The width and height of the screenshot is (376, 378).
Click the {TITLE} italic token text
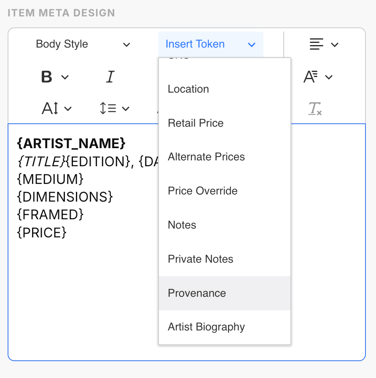click(x=40, y=162)
